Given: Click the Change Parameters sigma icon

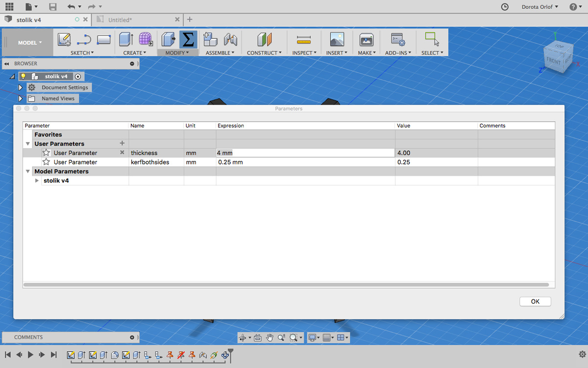Looking at the screenshot, I should tap(188, 40).
